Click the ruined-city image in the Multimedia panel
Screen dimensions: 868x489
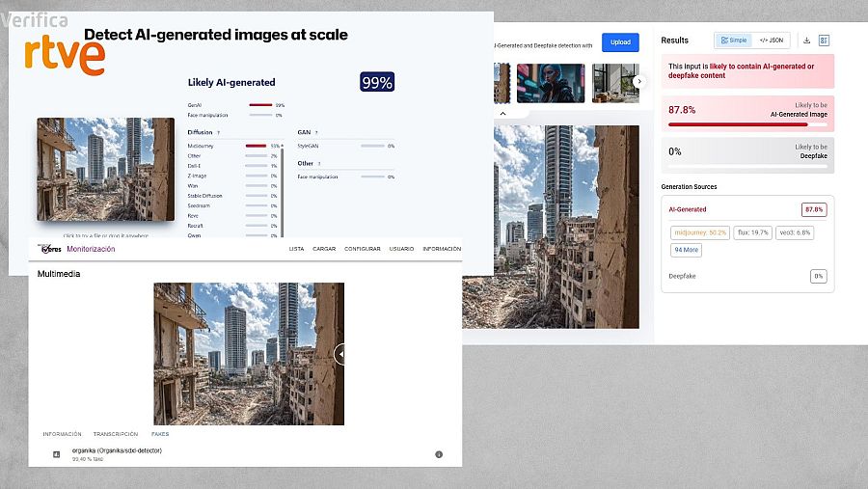[x=249, y=354]
